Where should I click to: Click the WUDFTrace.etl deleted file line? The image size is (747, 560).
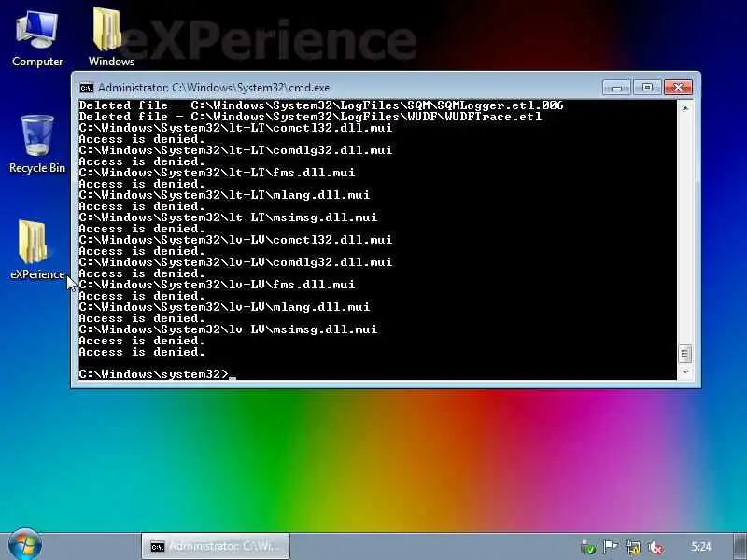310,117
